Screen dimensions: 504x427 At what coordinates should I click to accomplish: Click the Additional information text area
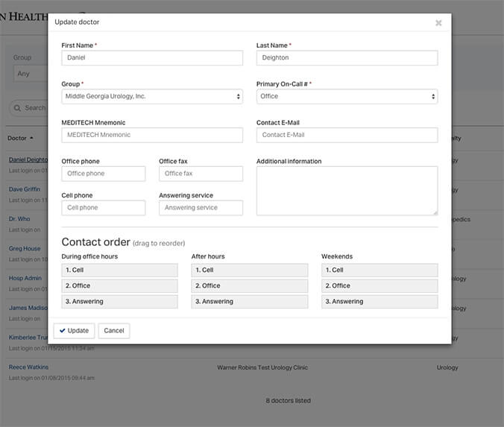coord(347,191)
